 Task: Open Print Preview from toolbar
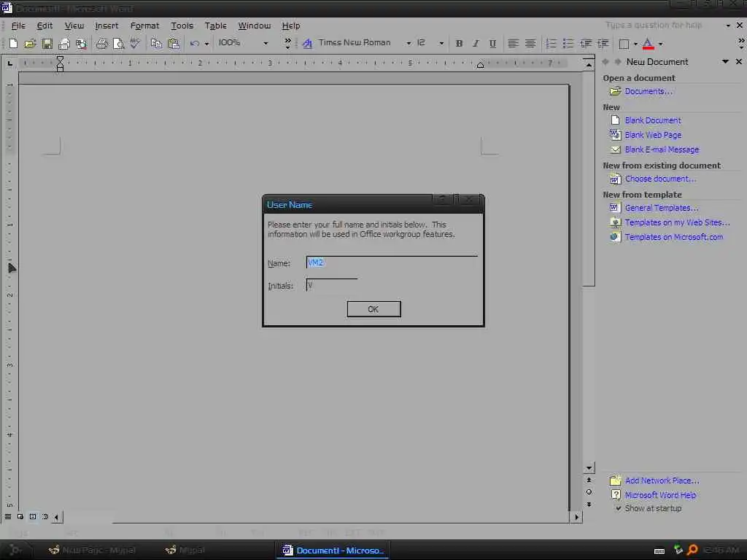[119, 44]
